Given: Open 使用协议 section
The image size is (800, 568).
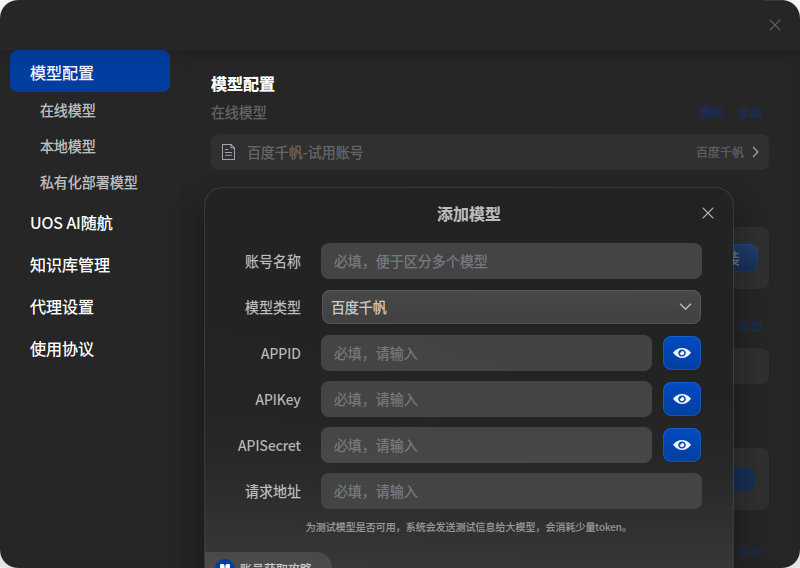Looking at the screenshot, I should (x=62, y=350).
